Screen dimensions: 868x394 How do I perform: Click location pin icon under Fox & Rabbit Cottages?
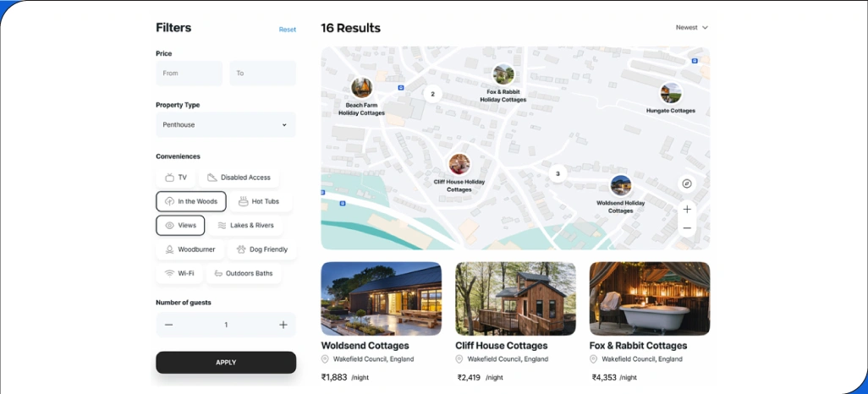(593, 359)
